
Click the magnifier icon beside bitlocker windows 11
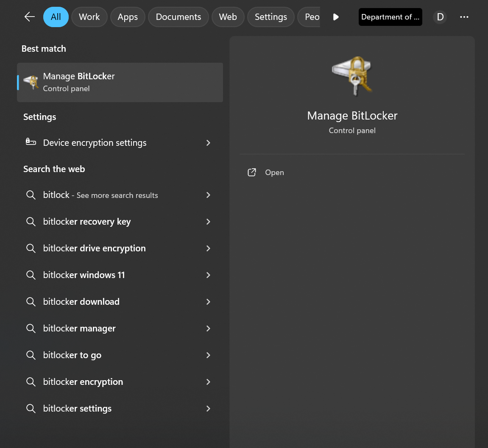coord(31,275)
